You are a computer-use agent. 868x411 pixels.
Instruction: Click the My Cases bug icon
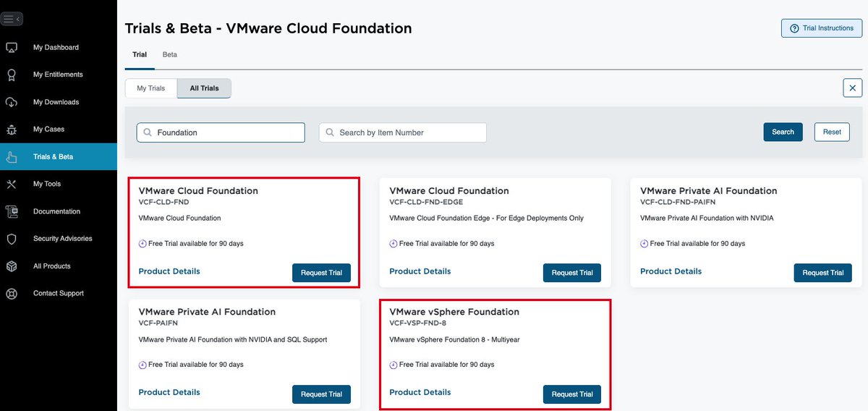click(x=12, y=130)
